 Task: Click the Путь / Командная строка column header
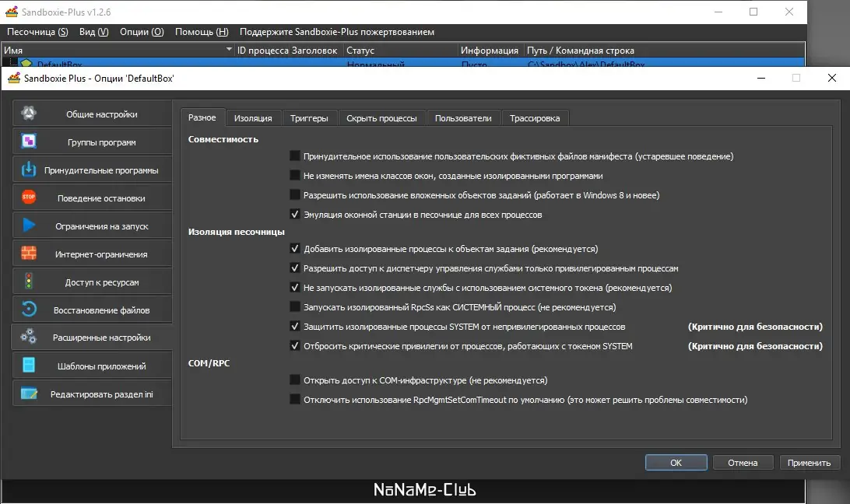coord(665,51)
